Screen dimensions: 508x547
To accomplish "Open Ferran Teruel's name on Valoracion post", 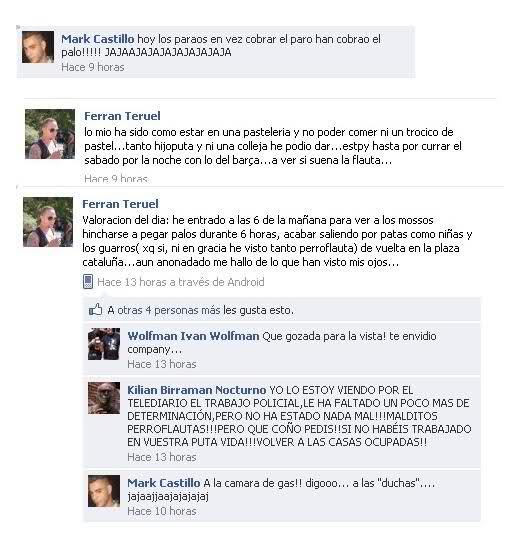I will click(120, 204).
